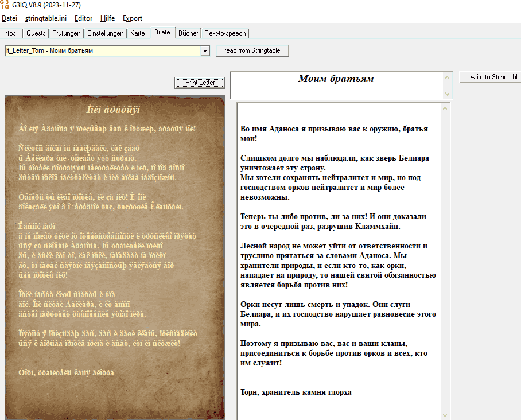521x420 pixels.
Task: Switch to the Infos tab
Action: [9, 33]
